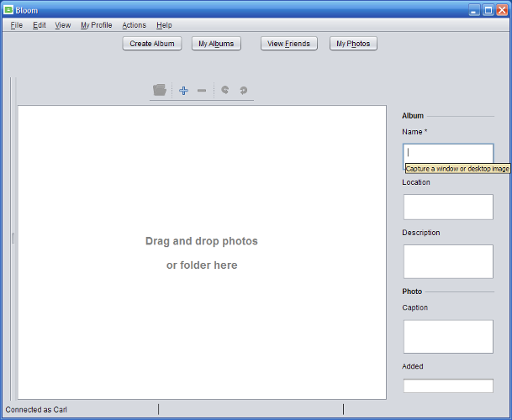Click the View Friends button
The width and height of the screenshot is (512, 420).
288,44
